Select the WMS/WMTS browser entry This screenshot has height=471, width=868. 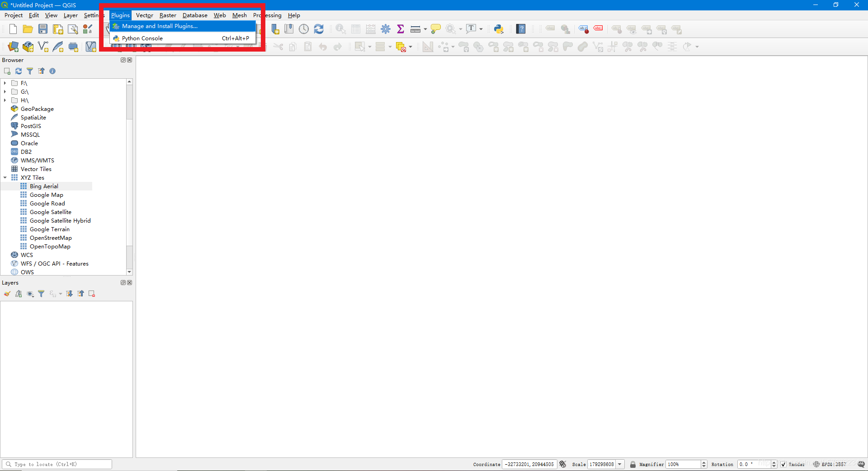tap(38, 161)
